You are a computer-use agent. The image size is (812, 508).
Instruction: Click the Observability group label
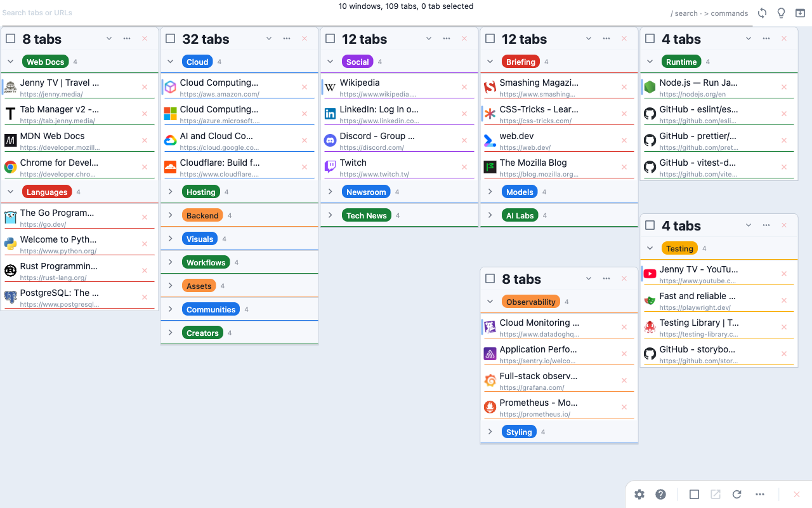(x=531, y=302)
